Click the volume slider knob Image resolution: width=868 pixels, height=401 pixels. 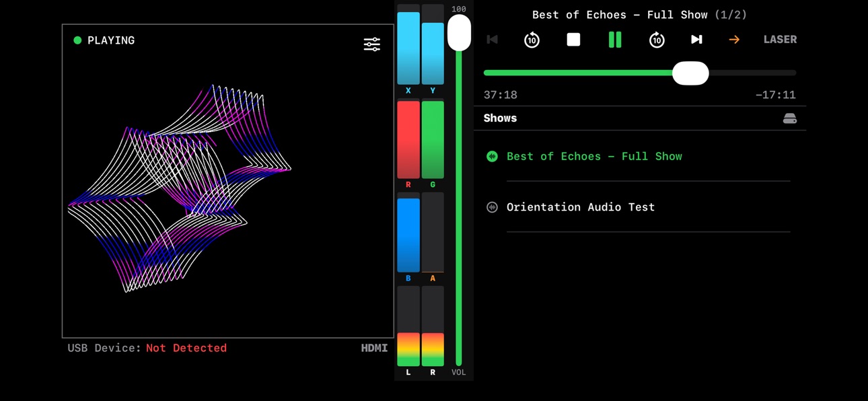459,32
